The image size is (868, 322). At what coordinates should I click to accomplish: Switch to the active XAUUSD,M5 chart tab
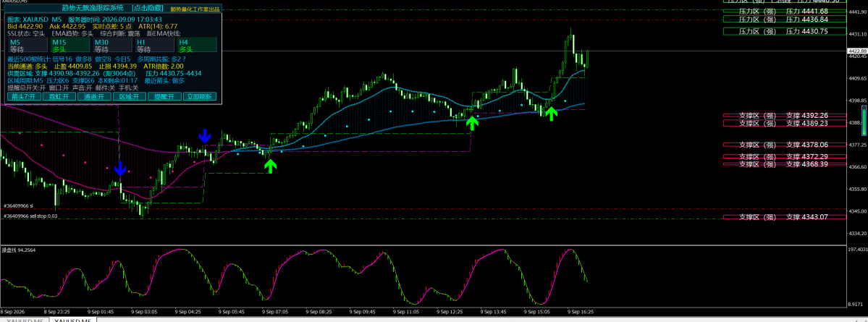point(72,319)
